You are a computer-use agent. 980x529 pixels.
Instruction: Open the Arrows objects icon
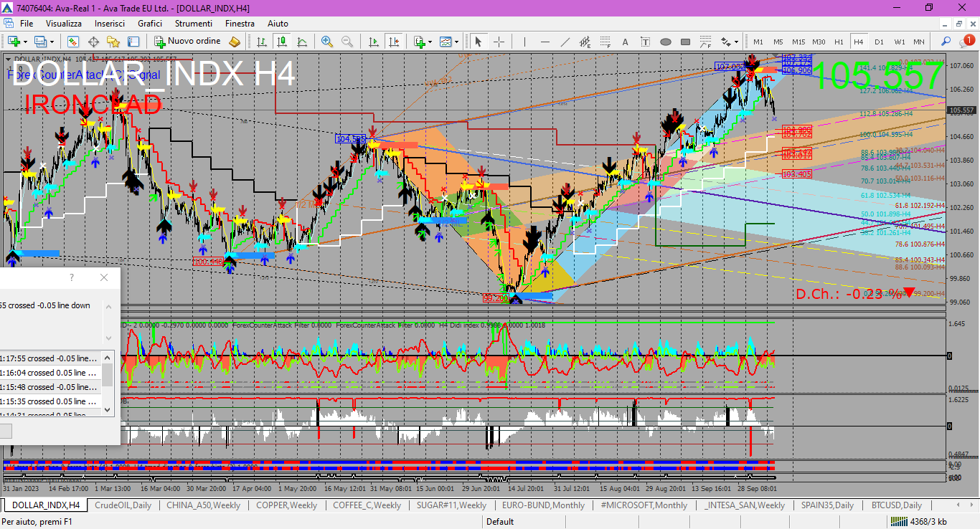click(726, 42)
